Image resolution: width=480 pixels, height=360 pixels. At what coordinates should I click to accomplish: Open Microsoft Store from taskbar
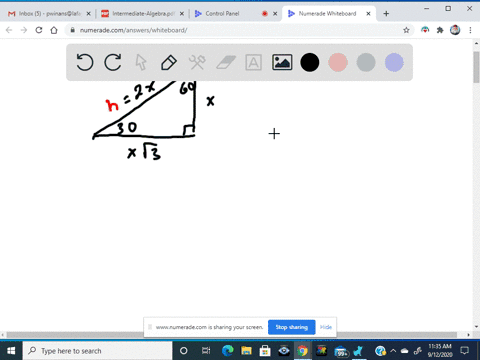(265, 351)
